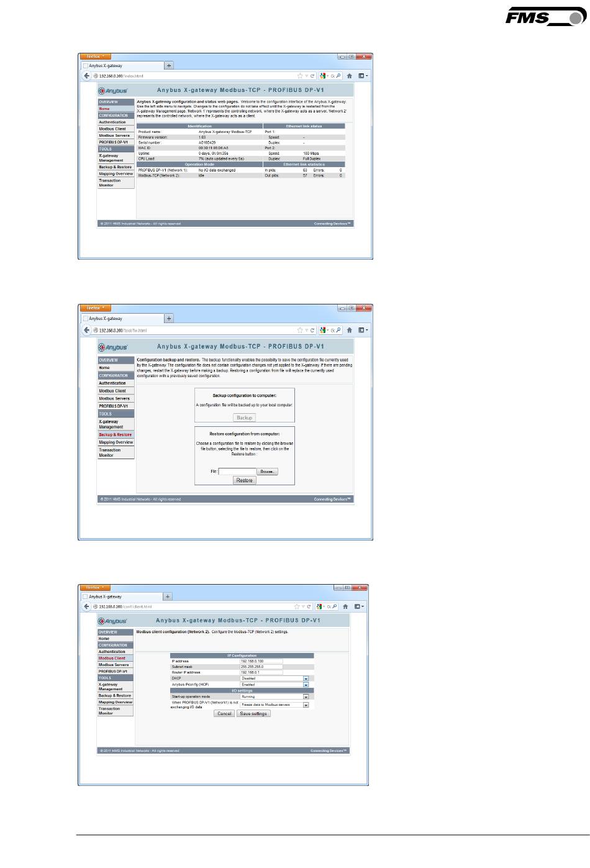Open Modbus Client menu on Home status page
This screenshot has width=590, height=868.
(x=116, y=129)
